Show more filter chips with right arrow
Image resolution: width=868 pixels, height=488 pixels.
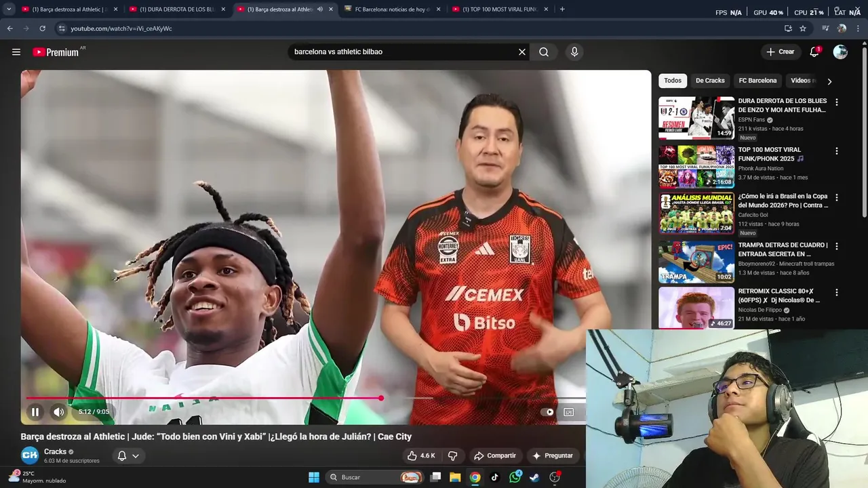tap(829, 81)
